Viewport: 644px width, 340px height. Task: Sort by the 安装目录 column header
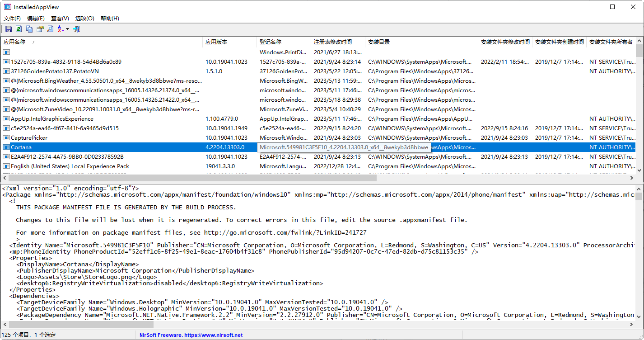[422, 42]
